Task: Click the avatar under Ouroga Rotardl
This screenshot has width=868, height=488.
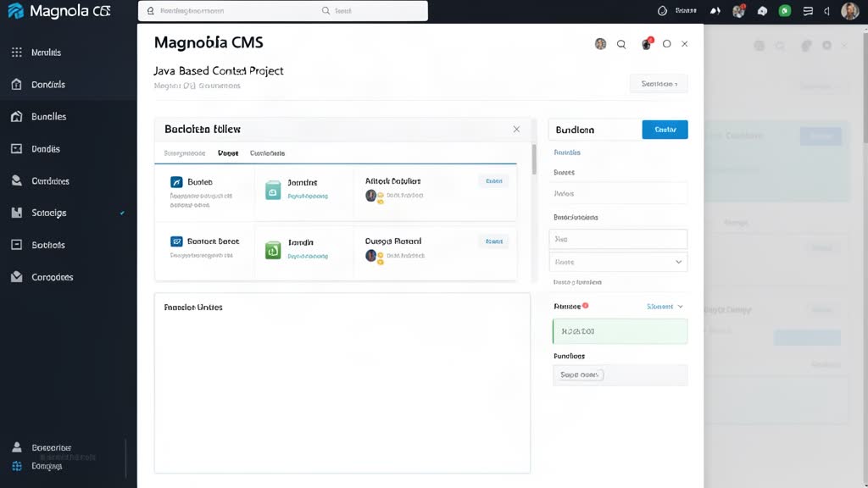Action: [371, 256]
